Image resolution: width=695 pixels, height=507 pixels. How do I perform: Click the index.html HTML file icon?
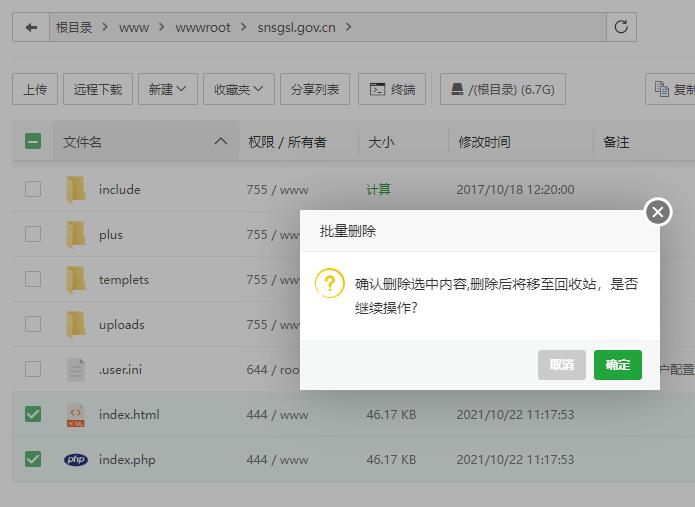click(76, 415)
